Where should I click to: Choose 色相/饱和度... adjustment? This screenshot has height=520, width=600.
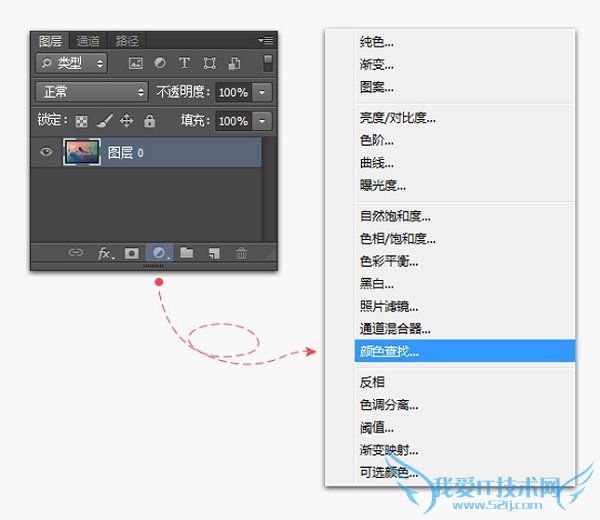pyautogui.click(x=465, y=239)
